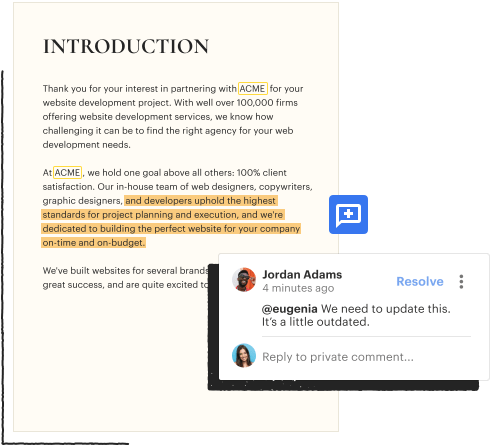Image resolution: width=490 pixels, height=446 pixels.
Task: Resolve Jordan Adams' comment
Action: pyautogui.click(x=420, y=281)
